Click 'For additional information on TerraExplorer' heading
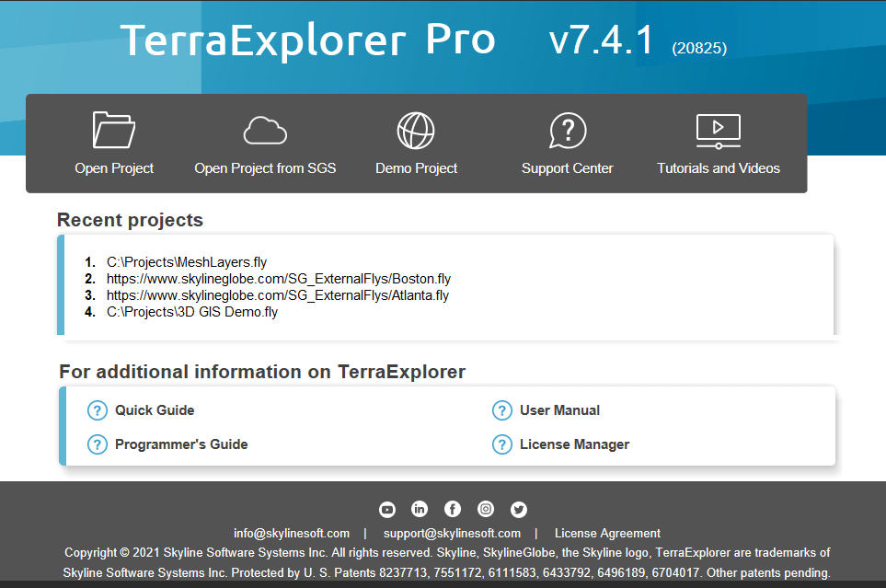The image size is (886, 588). click(x=262, y=372)
